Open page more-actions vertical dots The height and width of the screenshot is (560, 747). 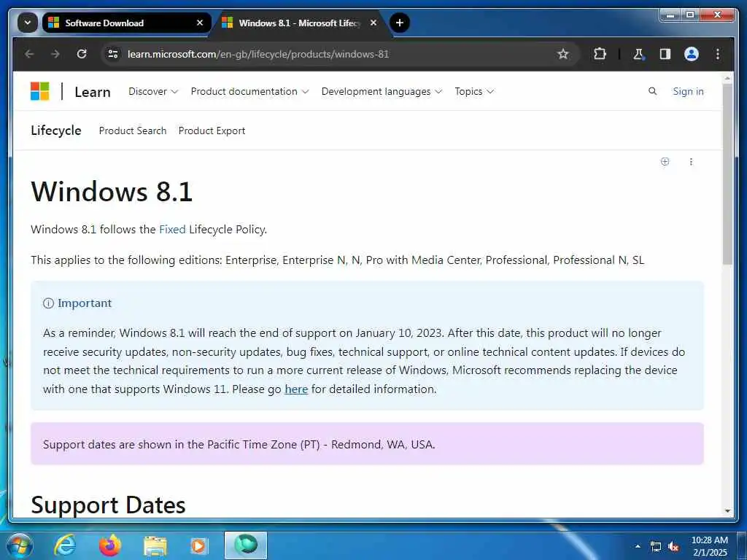691,161
